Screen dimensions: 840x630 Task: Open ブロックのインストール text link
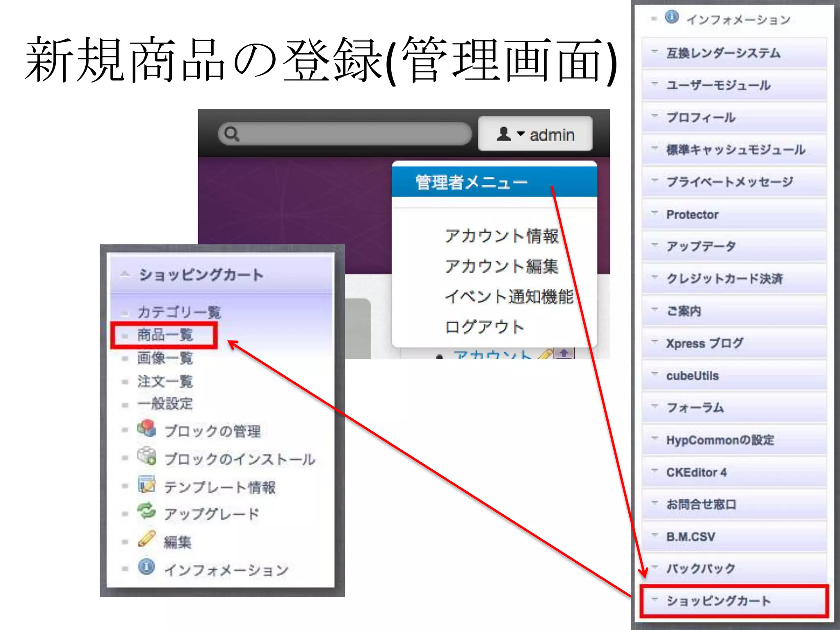[240, 459]
